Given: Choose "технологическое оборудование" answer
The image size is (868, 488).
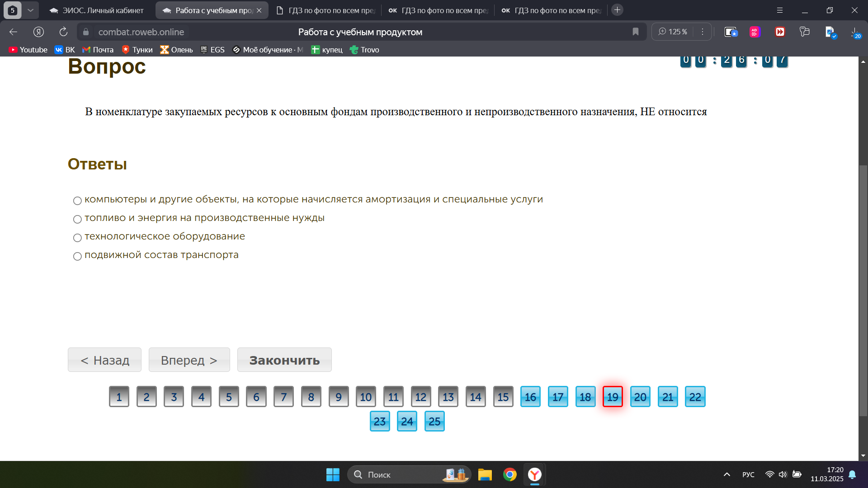Looking at the screenshot, I should [77, 238].
